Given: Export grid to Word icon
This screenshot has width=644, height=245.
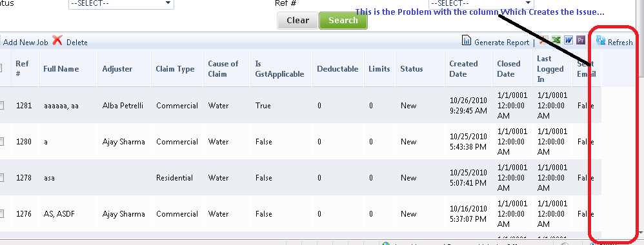Looking at the screenshot, I should (x=569, y=40).
